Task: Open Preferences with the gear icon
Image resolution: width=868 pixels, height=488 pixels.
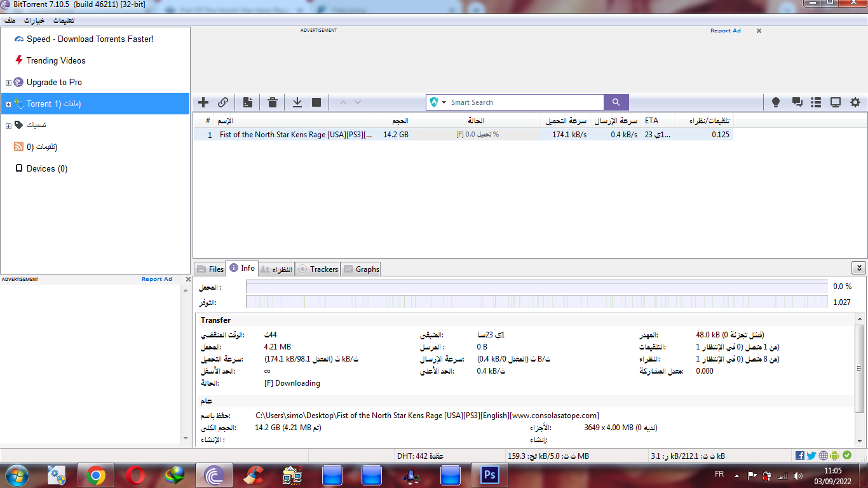Action: [x=855, y=102]
